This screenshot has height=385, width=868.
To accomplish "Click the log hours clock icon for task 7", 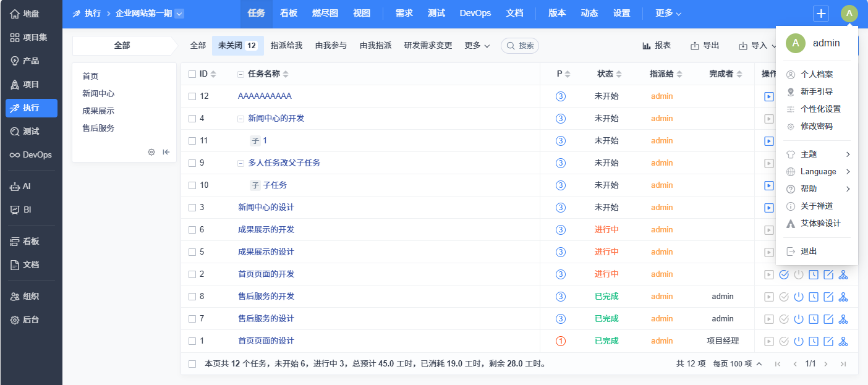I will [814, 319].
